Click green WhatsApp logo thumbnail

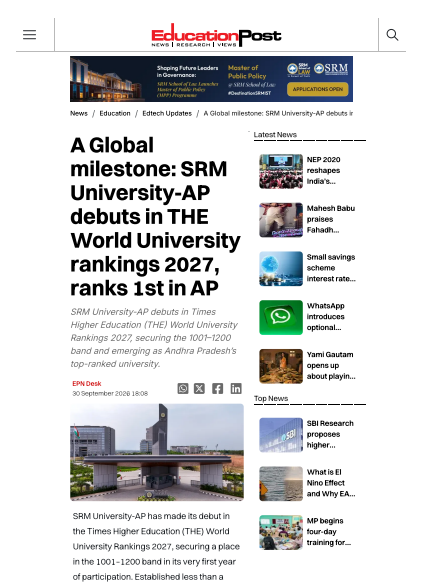click(x=281, y=317)
